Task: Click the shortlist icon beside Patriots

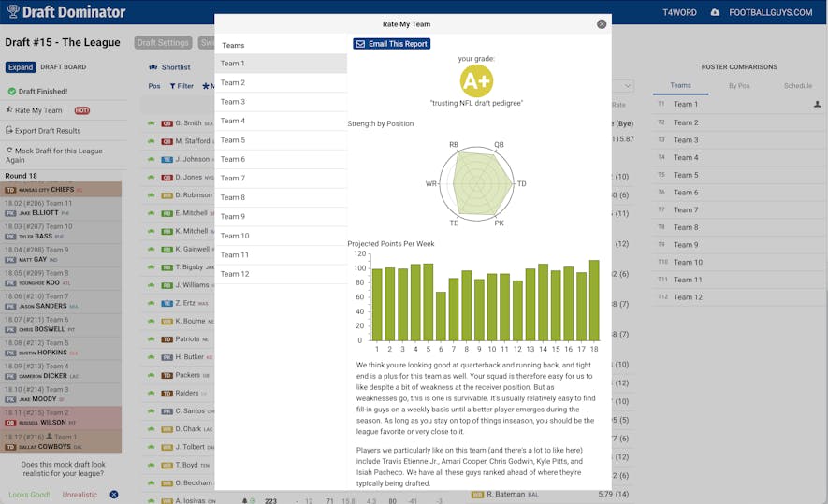Action: 151,338
